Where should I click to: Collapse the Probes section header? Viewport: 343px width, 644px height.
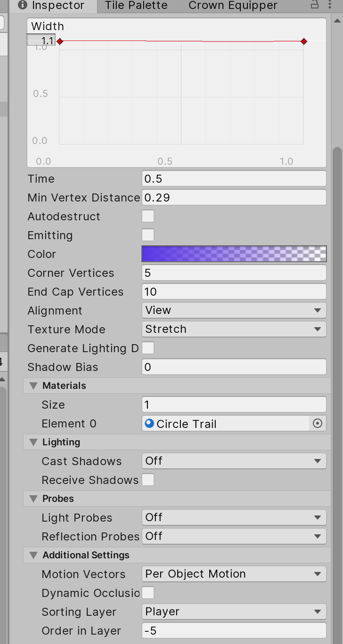click(33, 499)
